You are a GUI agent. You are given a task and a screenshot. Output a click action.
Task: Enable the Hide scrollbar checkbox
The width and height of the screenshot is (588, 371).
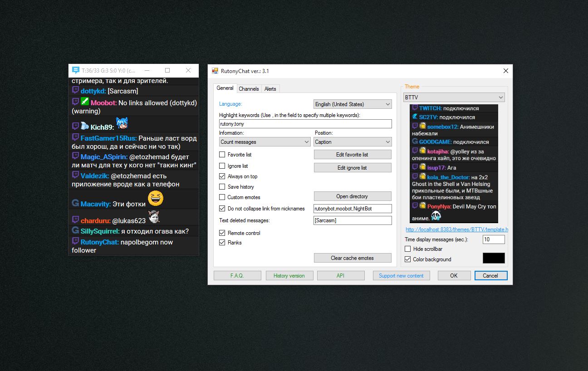[x=407, y=249]
